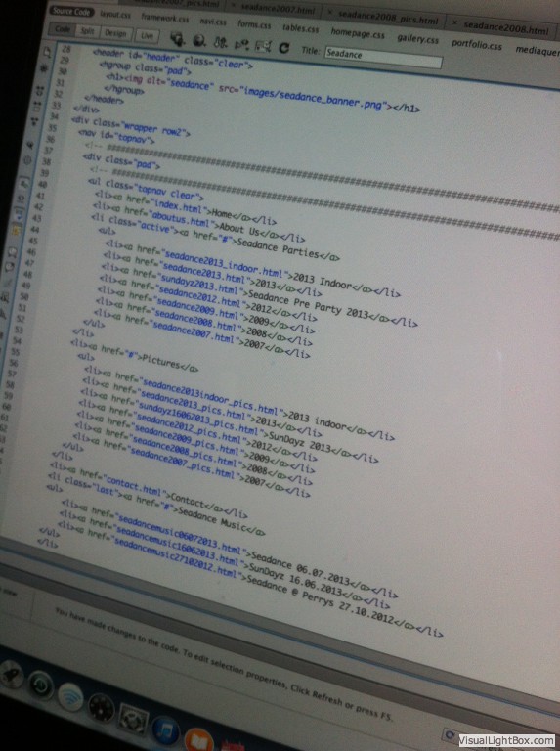Viewport: 560px width, 751px height.
Task: Switch to the seadance2008.html document tab
Action: click(x=506, y=27)
